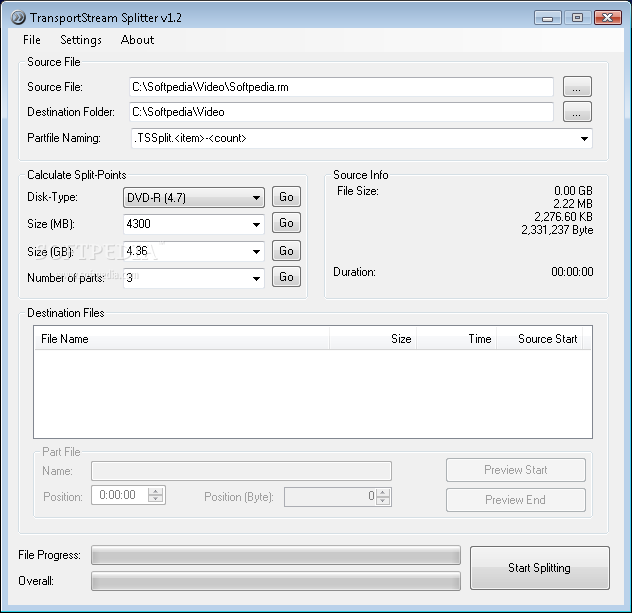Open the File menu
The image size is (632, 613).
(x=31, y=39)
